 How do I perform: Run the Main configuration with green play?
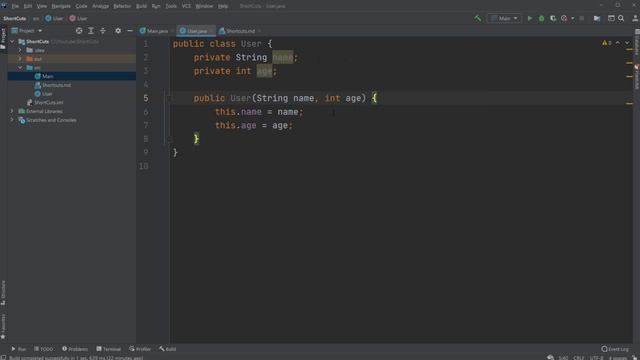(530, 18)
